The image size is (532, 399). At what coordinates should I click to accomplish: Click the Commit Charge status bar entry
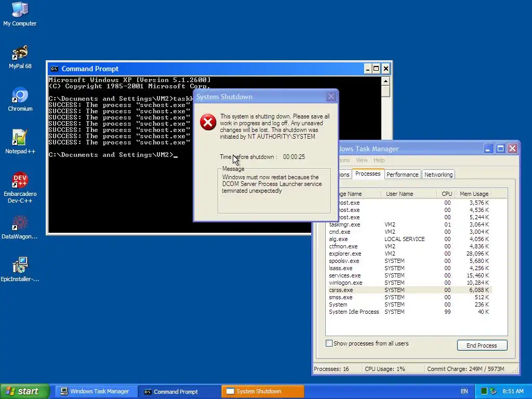pyautogui.click(x=465, y=369)
